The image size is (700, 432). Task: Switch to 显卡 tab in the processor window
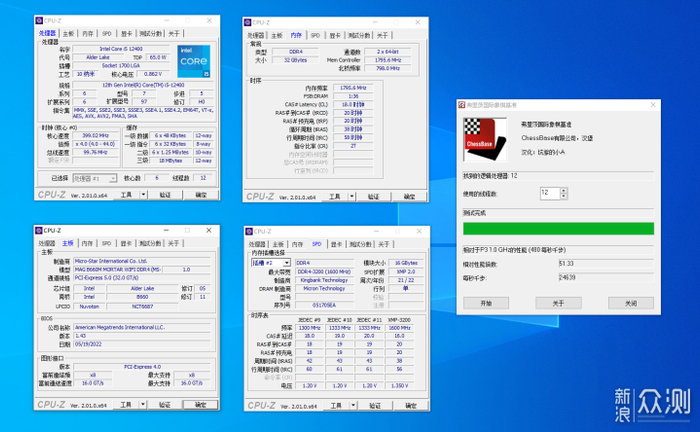(x=127, y=33)
